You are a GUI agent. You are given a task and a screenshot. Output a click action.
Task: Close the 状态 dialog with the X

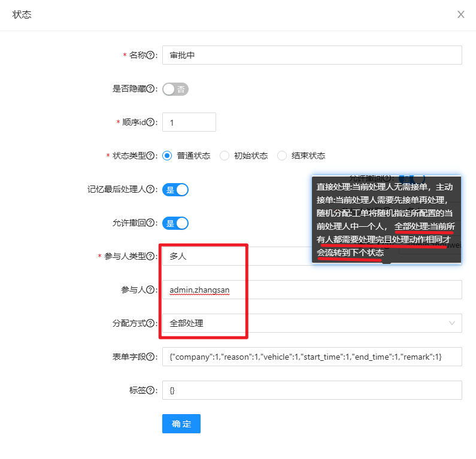(x=461, y=14)
